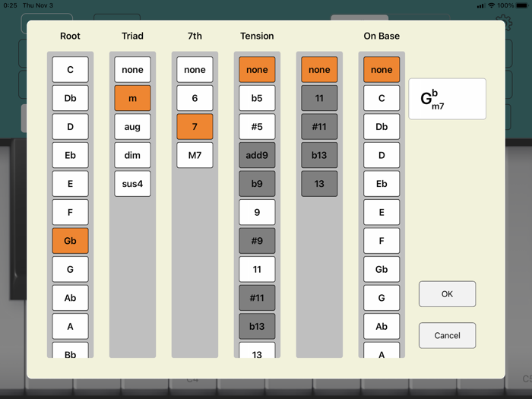This screenshot has width=532, height=399.
Task: Set On Base note to Ab
Action: coord(382,326)
